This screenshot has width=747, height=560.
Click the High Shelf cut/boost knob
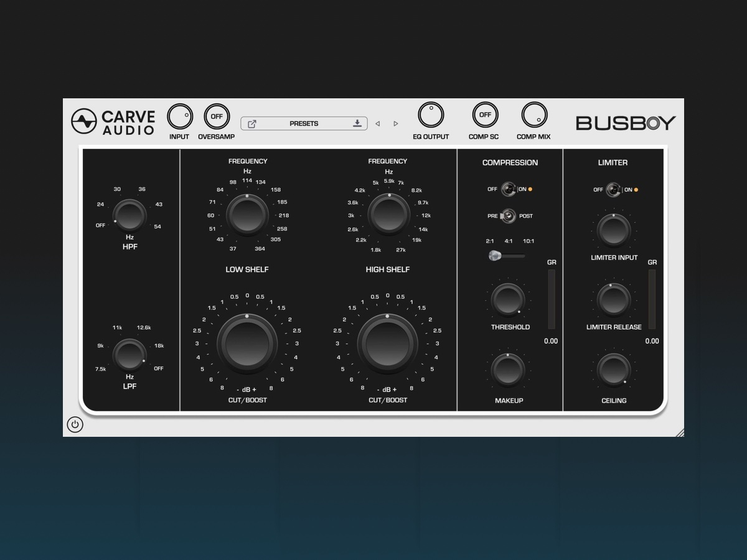click(388, 344)
